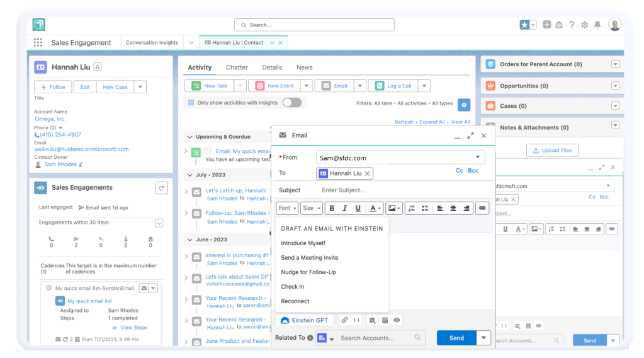Switch to the Details tab
Viewport: 644px width, 358px height.
coord(272,67)
